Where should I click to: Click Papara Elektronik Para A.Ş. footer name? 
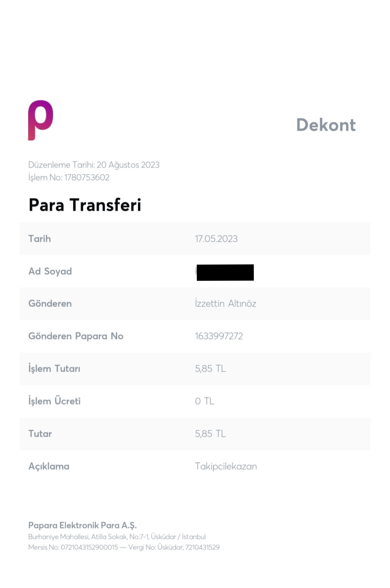(83, 525)
